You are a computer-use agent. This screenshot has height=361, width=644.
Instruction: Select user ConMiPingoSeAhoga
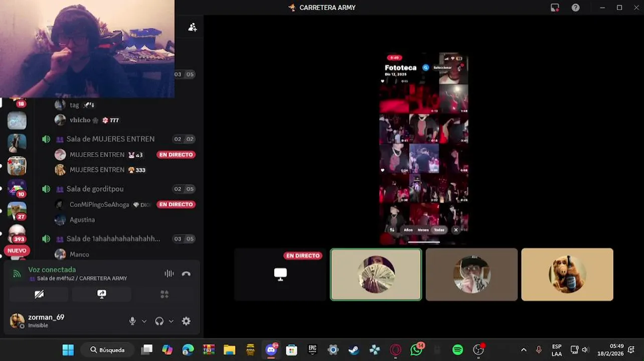tap(99, 205)
